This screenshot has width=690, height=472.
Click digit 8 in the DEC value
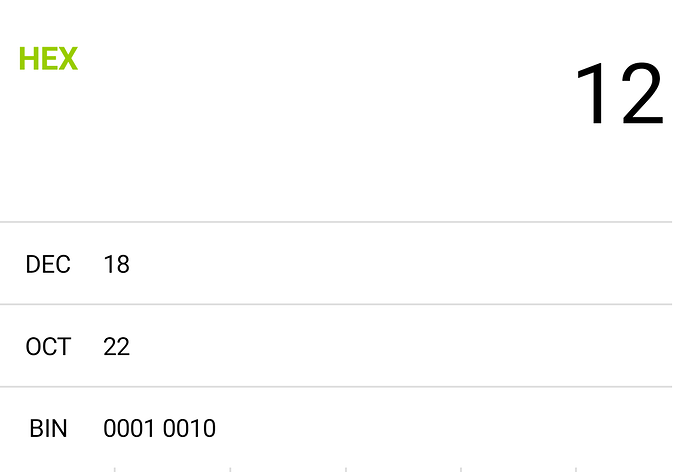tap(123, 264)
